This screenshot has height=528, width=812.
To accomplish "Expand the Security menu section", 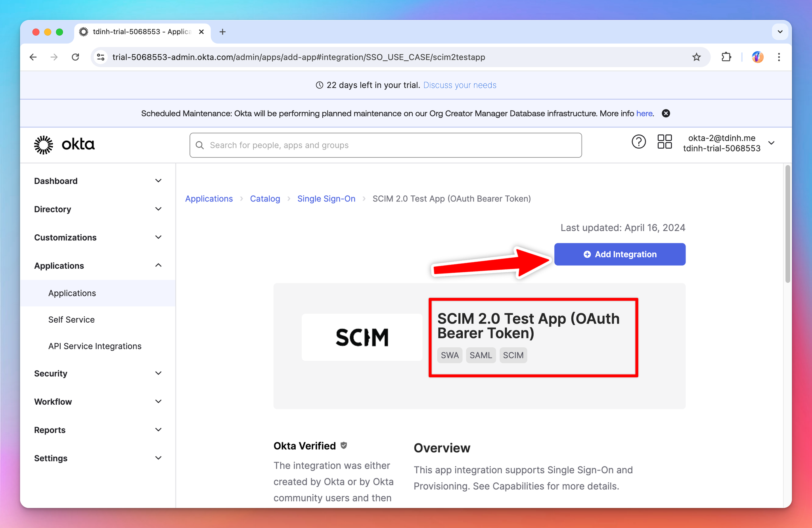I will coord(98,373).
